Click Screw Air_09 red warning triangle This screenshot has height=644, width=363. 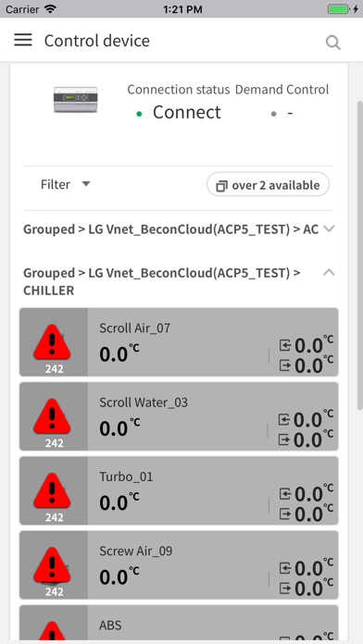(x=52, y=565)
